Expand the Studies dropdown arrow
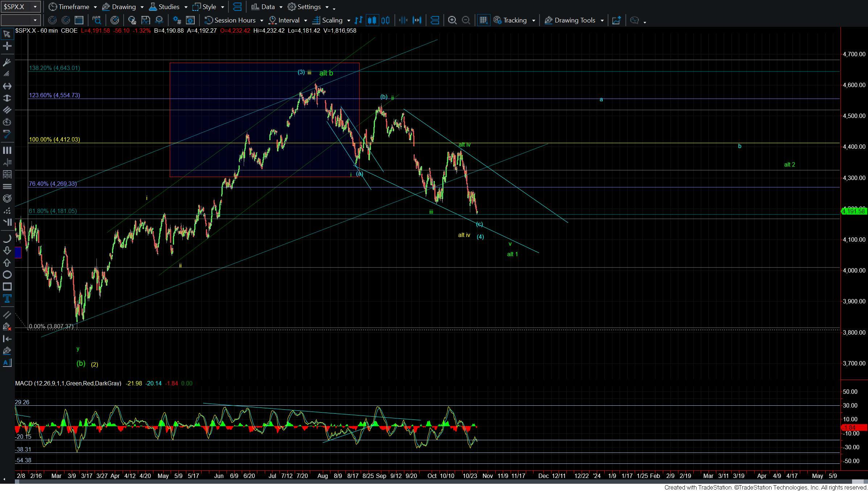 [x=186, y=7]
